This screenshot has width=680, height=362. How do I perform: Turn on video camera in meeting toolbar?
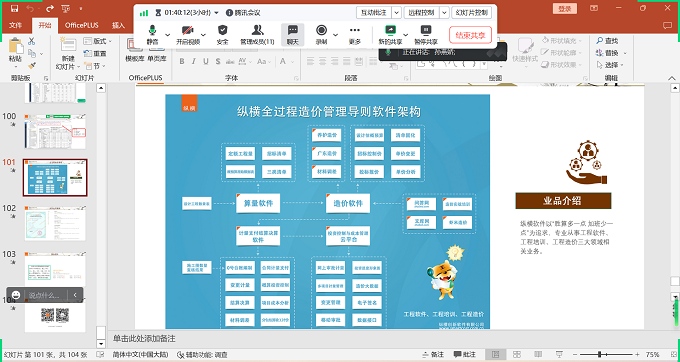[x=188, y=35]
